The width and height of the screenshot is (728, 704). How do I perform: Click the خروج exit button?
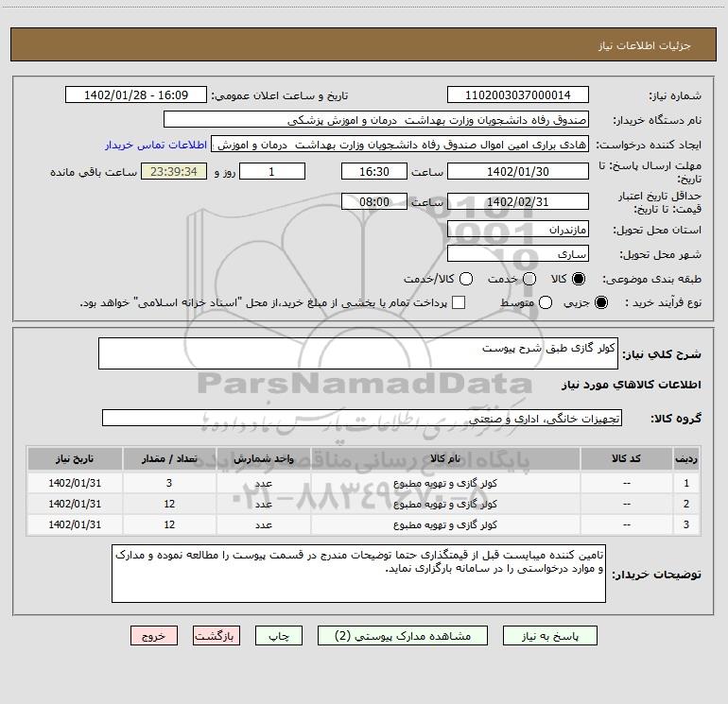coord(154,636)
